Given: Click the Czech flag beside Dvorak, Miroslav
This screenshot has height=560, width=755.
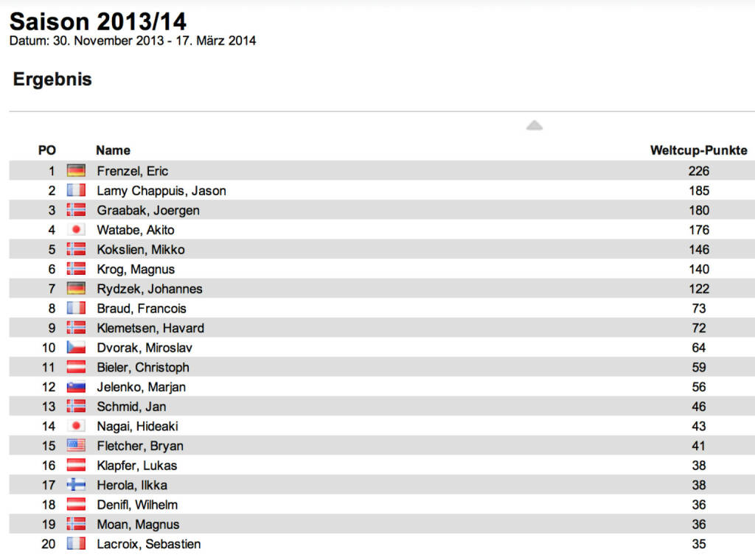Looking at the screenshot, I should (76, 348).
